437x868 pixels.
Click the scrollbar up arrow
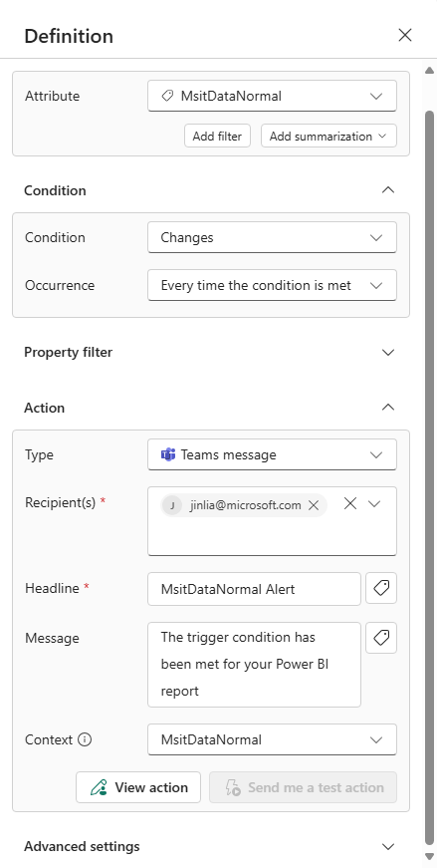point(429,70)
